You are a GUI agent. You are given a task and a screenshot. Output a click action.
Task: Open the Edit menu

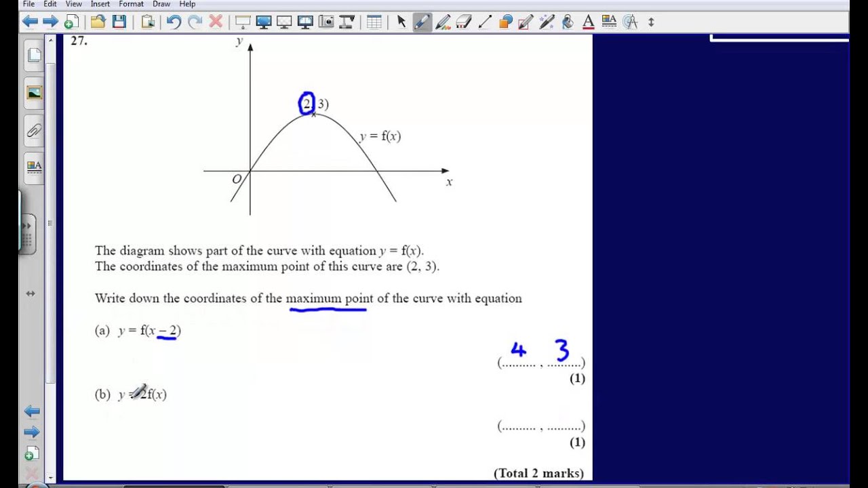tap(50, 4)
